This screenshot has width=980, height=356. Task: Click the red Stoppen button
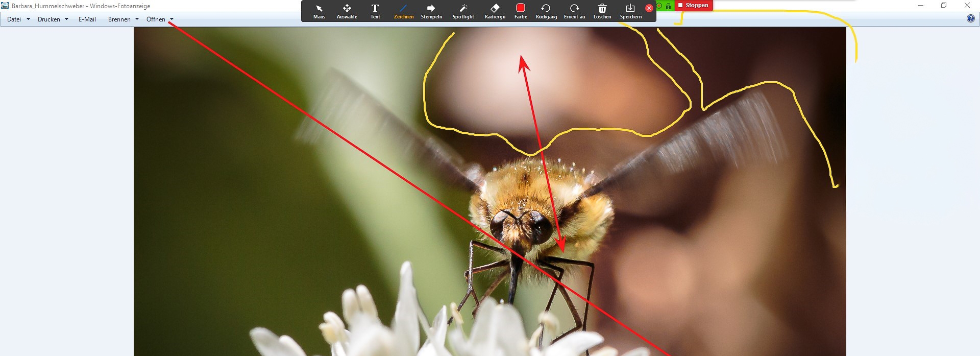tap(694, 5)
